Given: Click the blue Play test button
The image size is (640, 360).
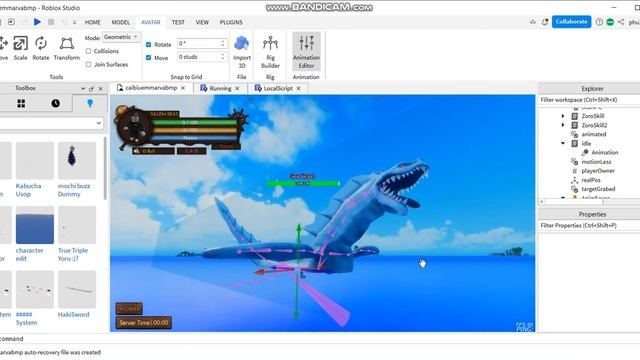Looking at the screenshot, I should point(37,22).
